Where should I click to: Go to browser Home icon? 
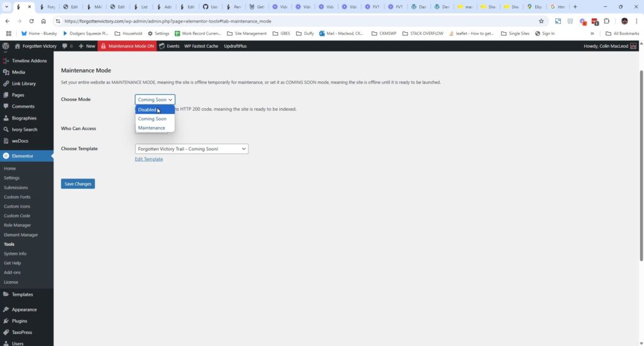click(x=43, y=21)
